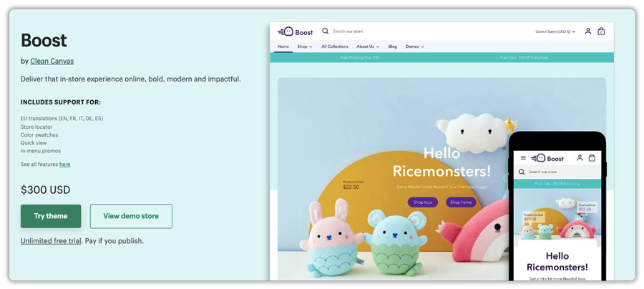The width and height of the screenshot is (644, 289).
Task: Click the Shop home hero button
Action: tap(461, 202)
